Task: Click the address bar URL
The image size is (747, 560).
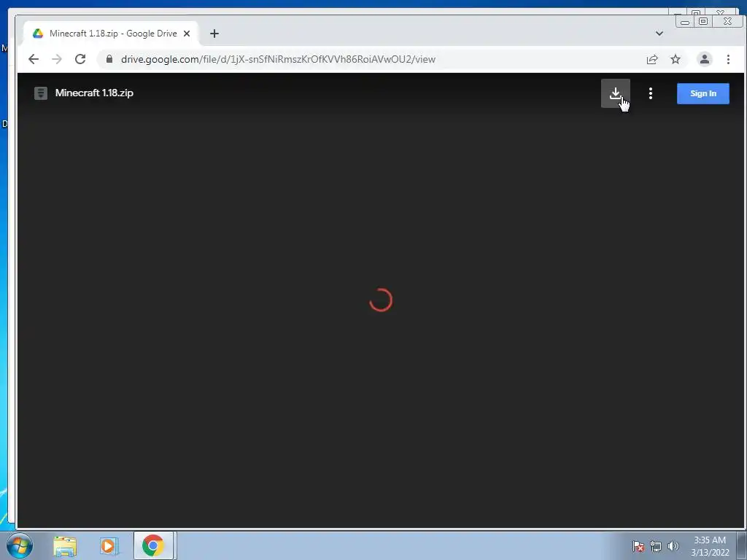Action: pyautogui.click(x=278, y=59)
